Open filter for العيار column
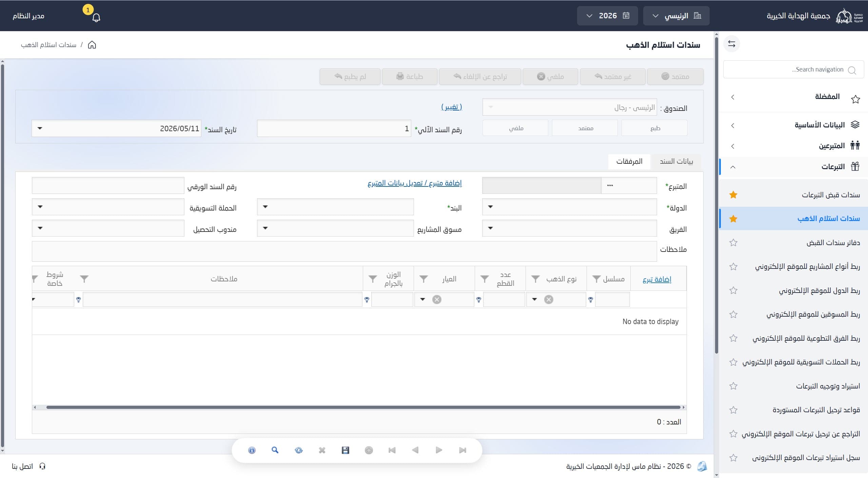 (x=423, y=279)
